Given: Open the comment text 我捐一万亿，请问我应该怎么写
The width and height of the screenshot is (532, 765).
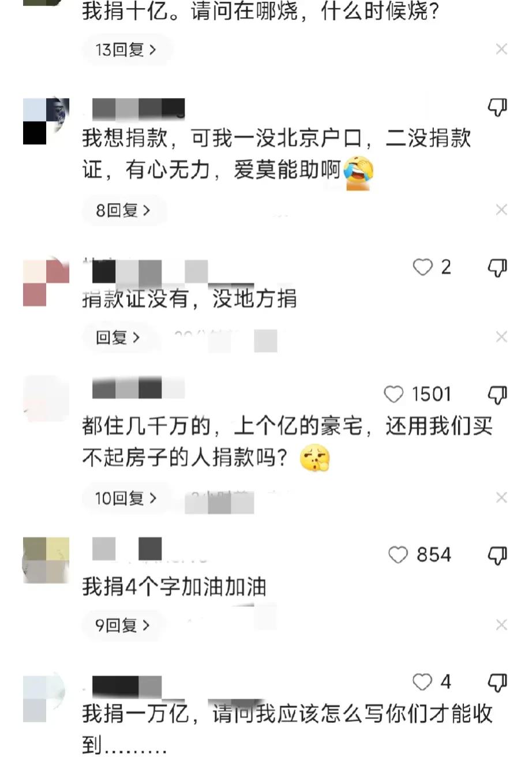Looking at the screenshot, I should tap(287, 730).
